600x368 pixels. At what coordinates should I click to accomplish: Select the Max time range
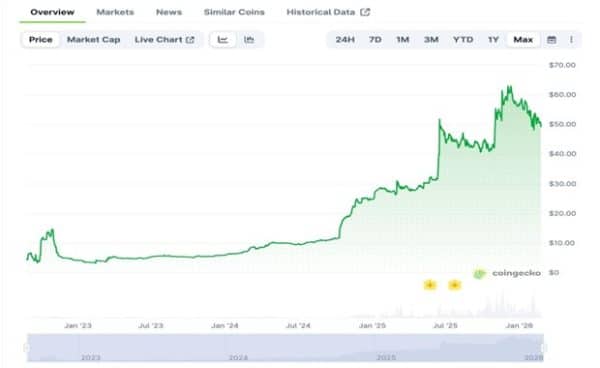click(523, 40)
